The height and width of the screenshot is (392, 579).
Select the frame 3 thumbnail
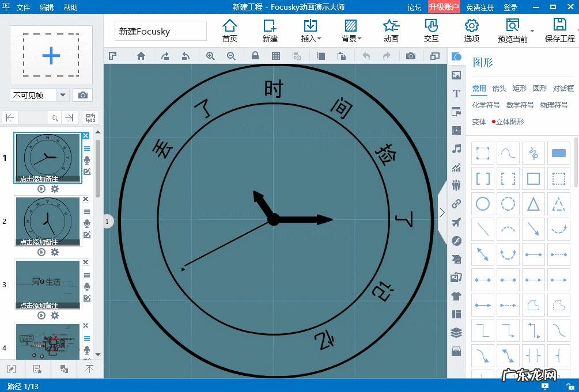(48, 284)
